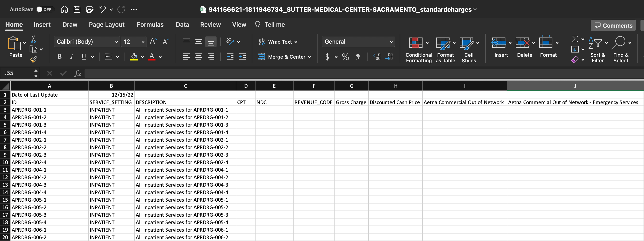Toggle right text alignment
Screen dimensions: 644x241
point(211,57)
